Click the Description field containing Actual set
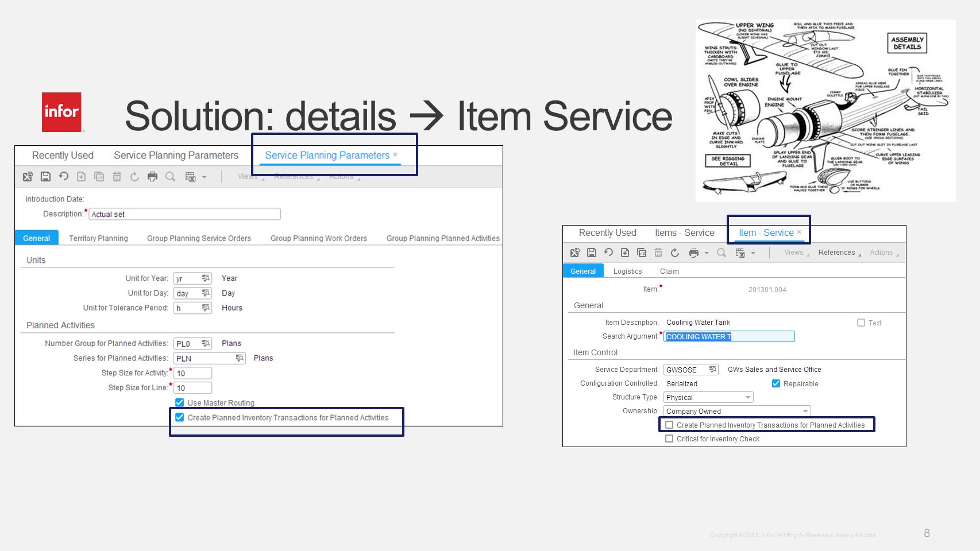This screenshot has height=551, width=980. 185,214
